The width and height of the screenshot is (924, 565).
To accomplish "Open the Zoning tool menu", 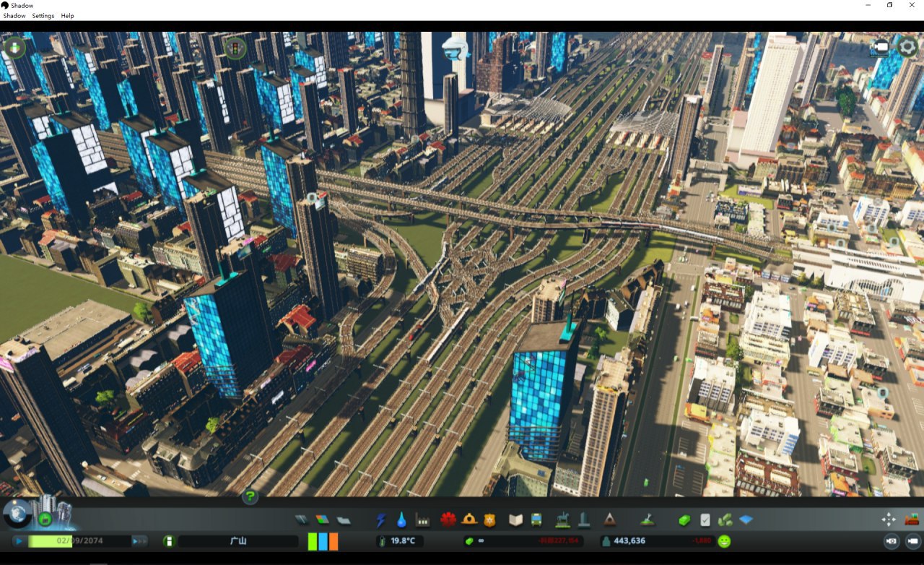I will tap(322, 519).
